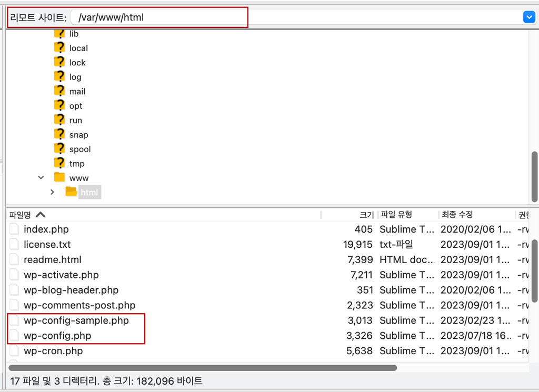This screenshot has width=539, height=392.
Task: Click the file icon beside readme.html
Action: 14,259
